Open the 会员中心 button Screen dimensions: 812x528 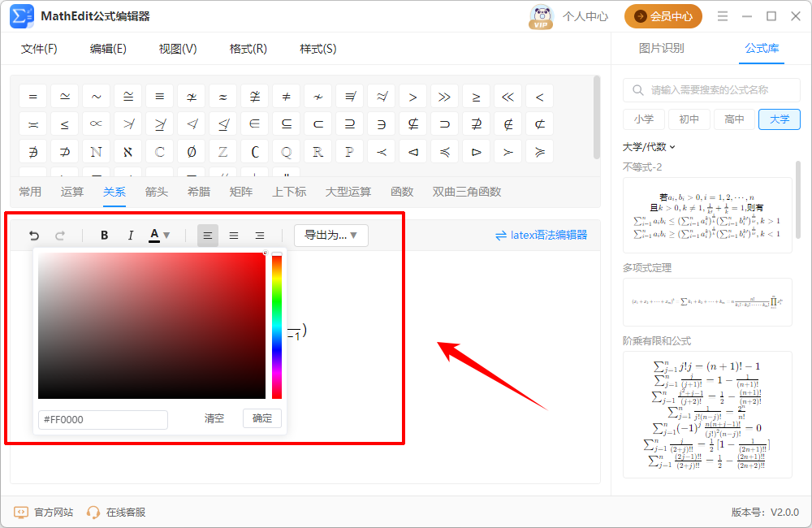663,16
